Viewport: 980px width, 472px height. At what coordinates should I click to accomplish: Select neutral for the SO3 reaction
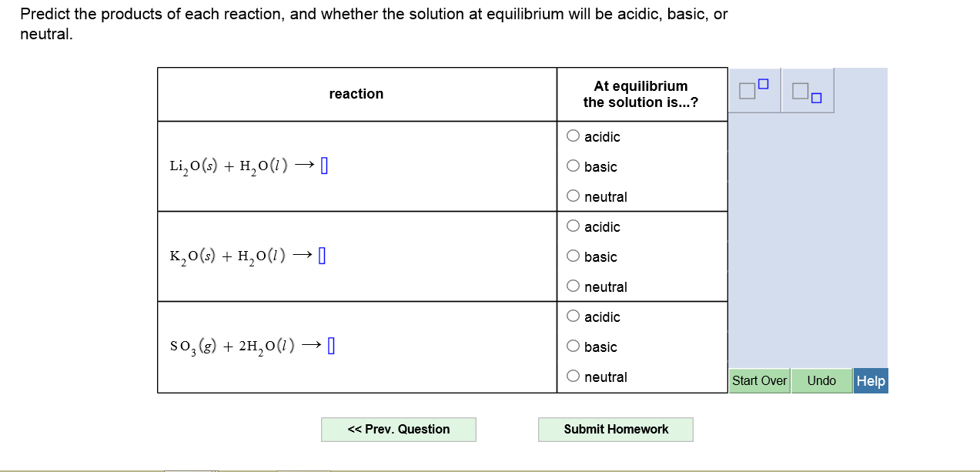point(573,376)
